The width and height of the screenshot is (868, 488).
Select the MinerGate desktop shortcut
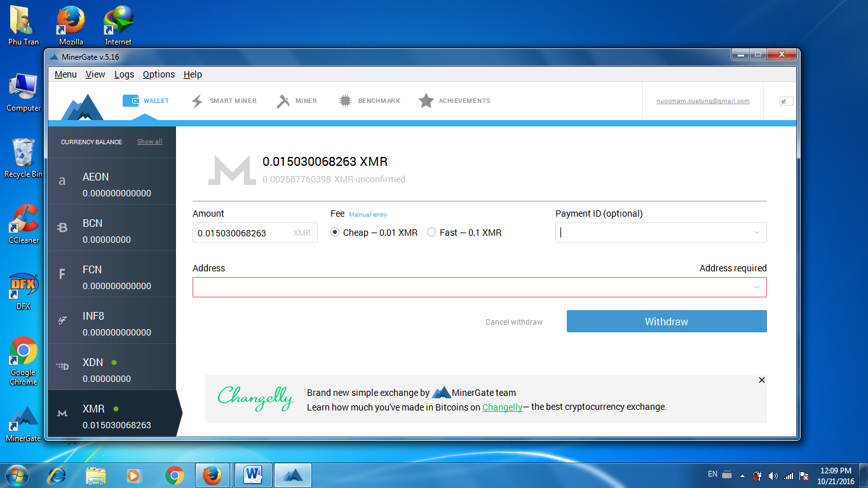point(24,424)
